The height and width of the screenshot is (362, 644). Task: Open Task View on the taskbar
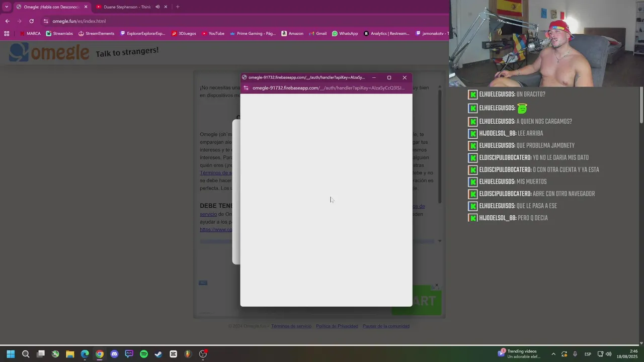pos(41,354)
